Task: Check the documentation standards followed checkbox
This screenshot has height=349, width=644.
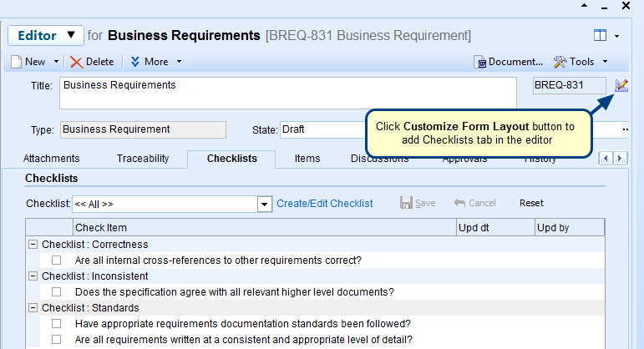Action: (57, 324)
